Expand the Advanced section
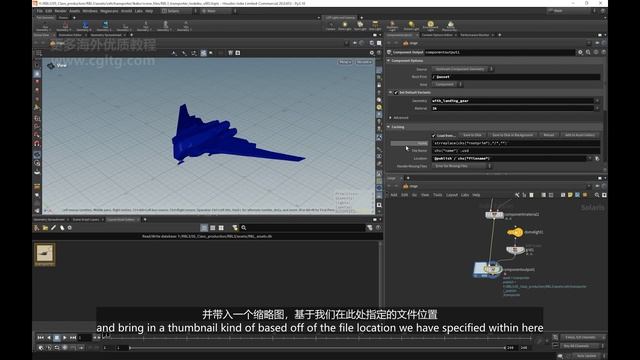640x360 pixels. tap(391, 118)
